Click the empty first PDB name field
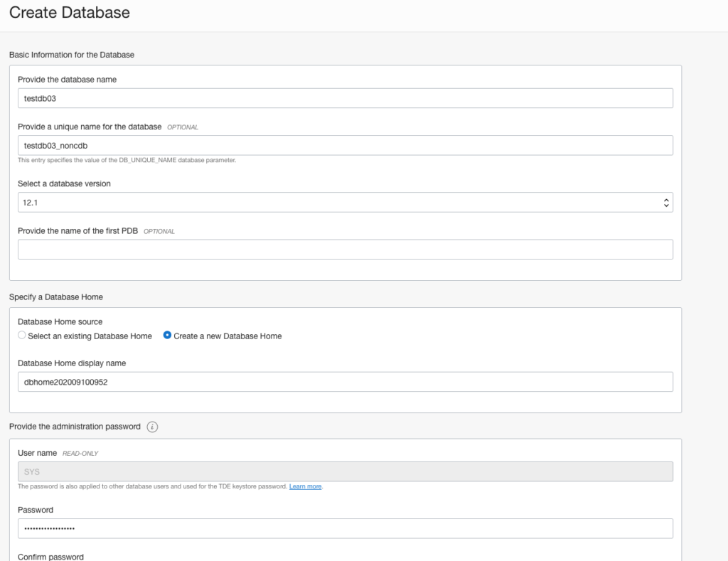This screenshot has width=728, height=561. (345, 250)
